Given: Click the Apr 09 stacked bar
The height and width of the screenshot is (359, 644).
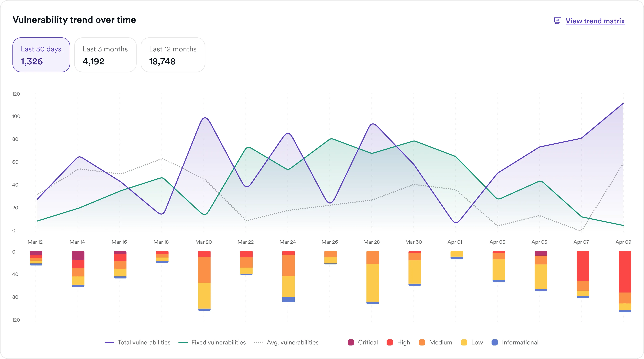Looking at the screenshot, I should pos(625,281).
